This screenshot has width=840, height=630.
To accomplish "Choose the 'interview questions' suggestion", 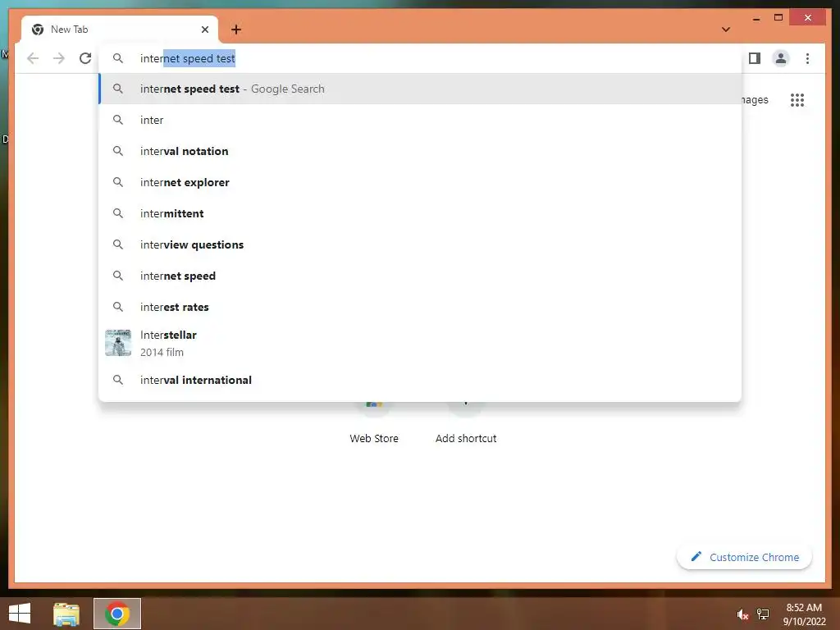I will click(420, 244).
